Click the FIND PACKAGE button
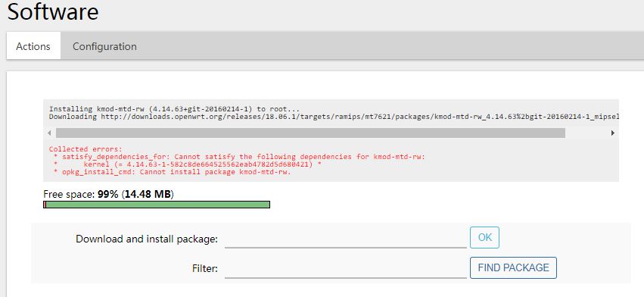This screenshot has width=644, height=297. tap(513, 267)
